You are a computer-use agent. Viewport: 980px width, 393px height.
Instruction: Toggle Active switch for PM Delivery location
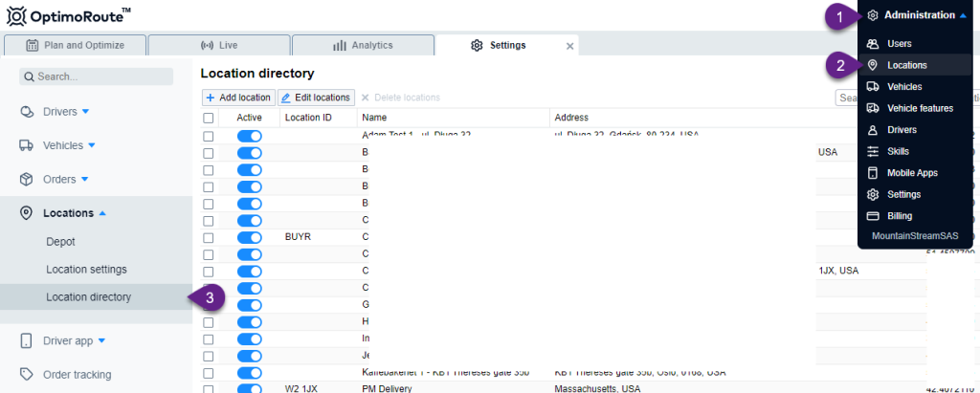[x=250, y=388]
